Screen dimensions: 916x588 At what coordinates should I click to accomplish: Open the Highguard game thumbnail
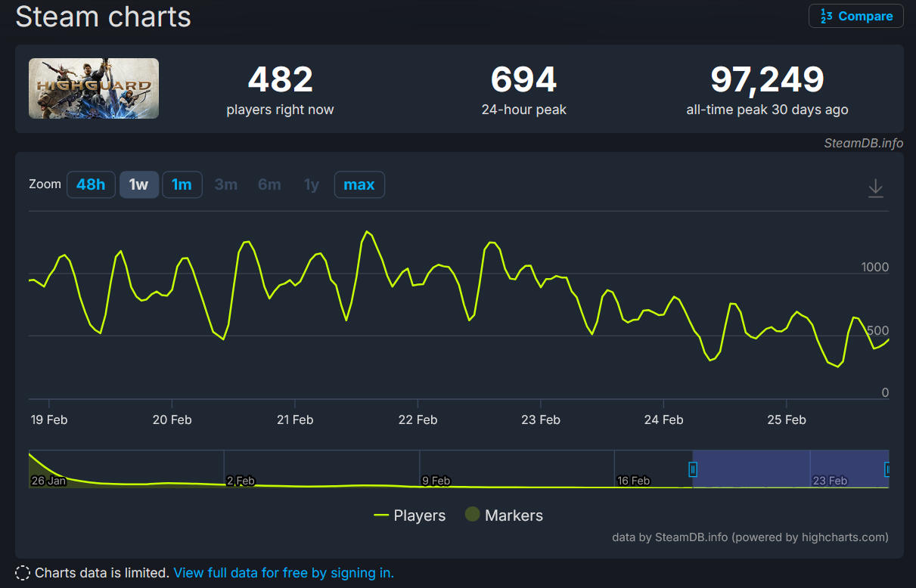[94, 88]
